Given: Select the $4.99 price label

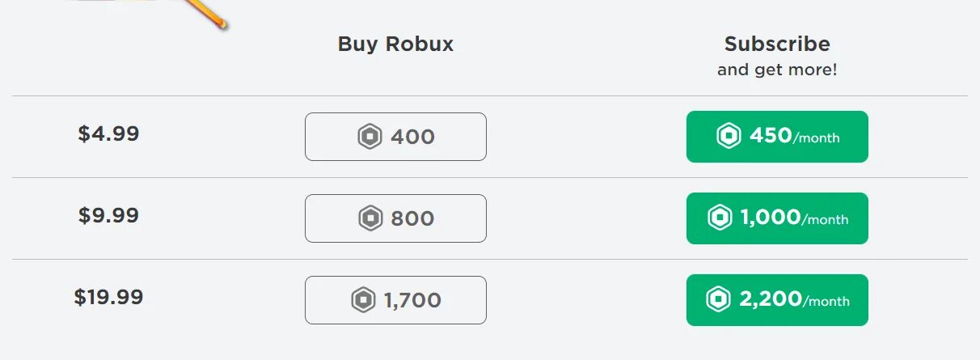Looking at the screenshot, I should [x=108, y=133].
